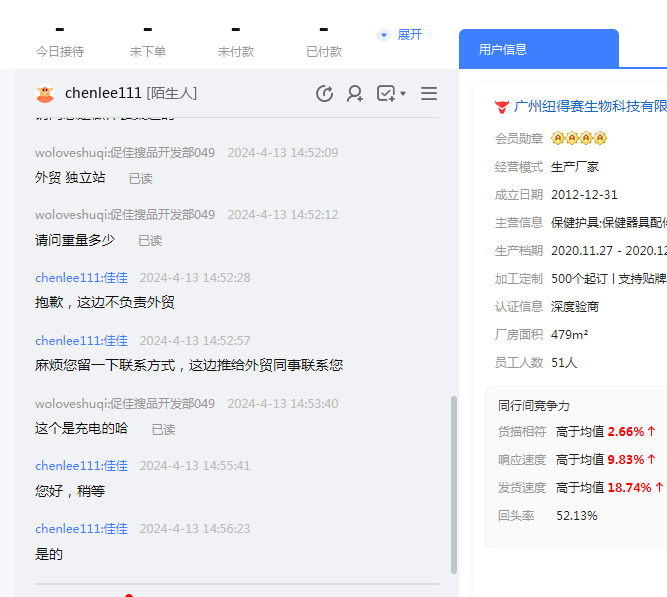Image resolution: width=667 pixels, height=597 pixels.
Task: Click the 响应速度 label in competitiveness panel
Action: coord(522,460)
